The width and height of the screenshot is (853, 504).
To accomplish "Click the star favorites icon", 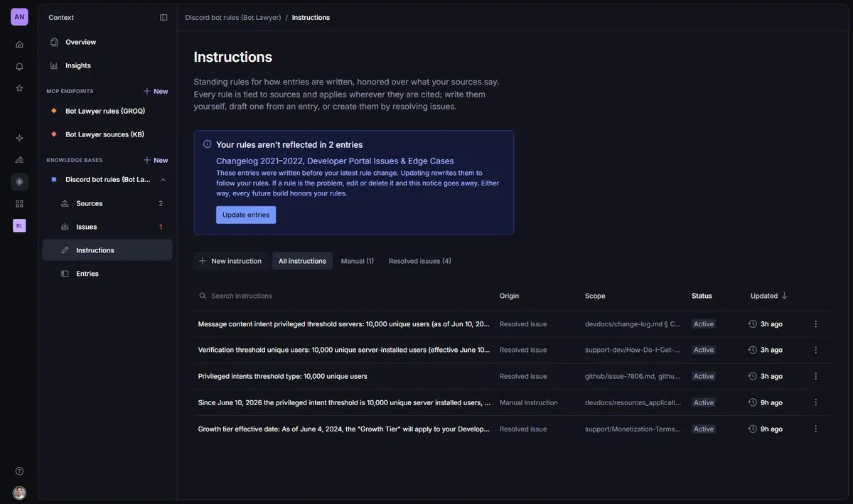I will point(19,88).
